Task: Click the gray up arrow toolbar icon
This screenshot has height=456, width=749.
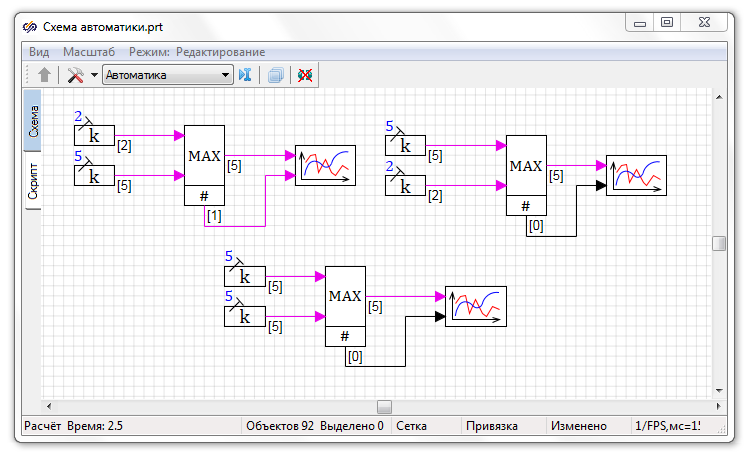Action: 44,75
